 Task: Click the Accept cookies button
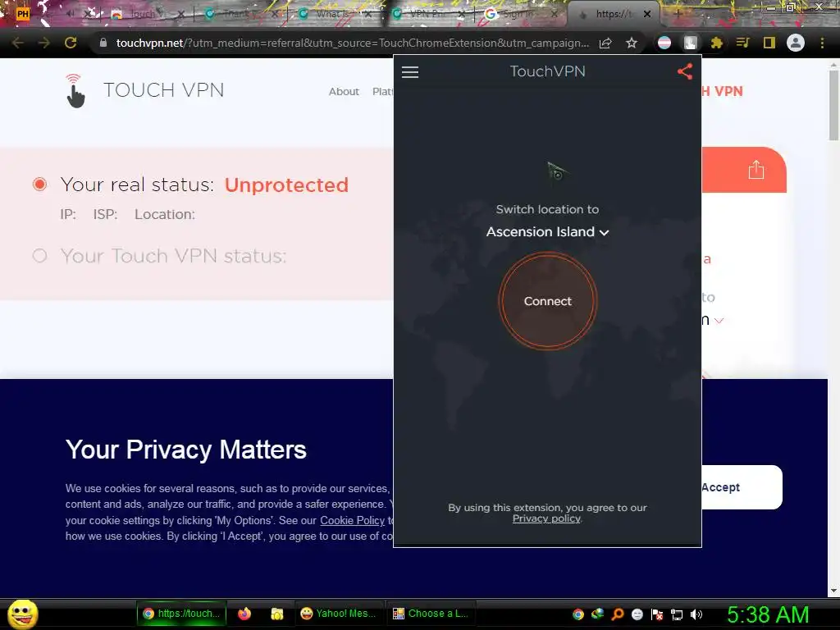(x=742, y=487)
